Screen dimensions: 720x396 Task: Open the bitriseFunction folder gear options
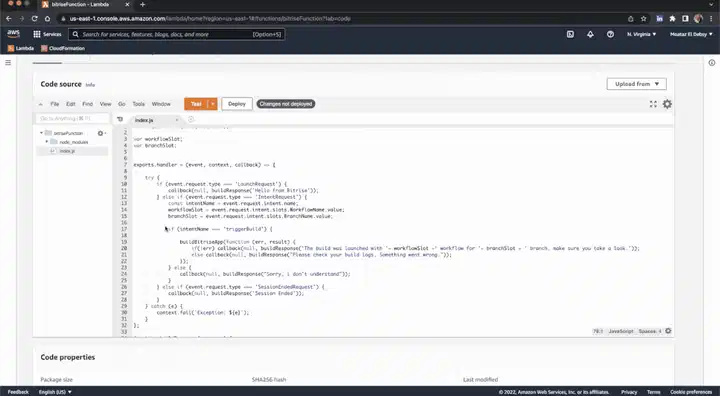(101, 133)
